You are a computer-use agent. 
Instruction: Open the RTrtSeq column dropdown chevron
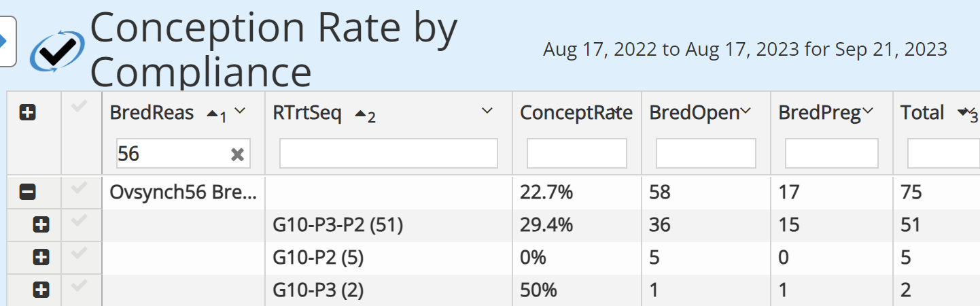tap(487, 112)
